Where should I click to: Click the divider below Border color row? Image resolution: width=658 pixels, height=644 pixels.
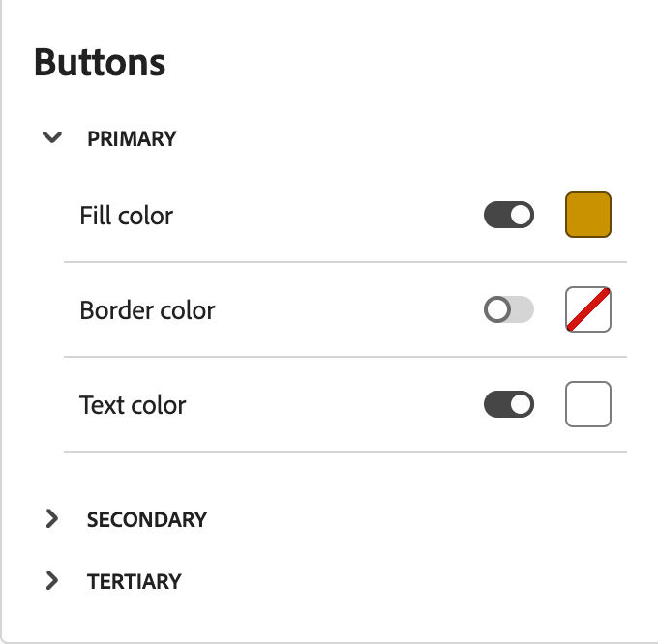pos(345,357)
